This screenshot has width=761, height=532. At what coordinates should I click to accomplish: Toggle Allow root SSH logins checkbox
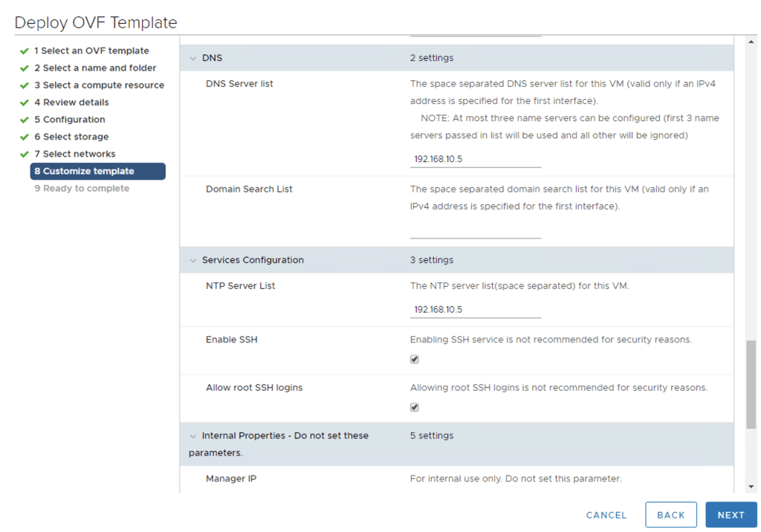pos(415,407)
